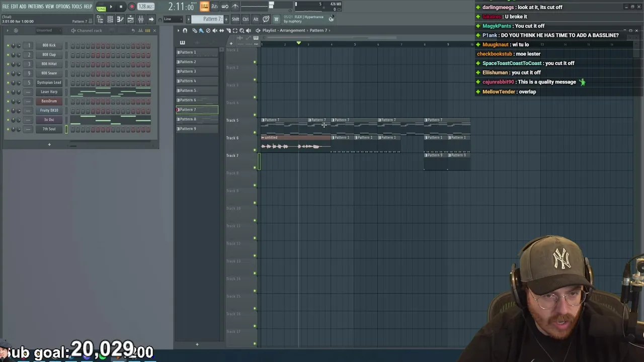
Task: Open the ADD menu
Action: coord(23,7)
